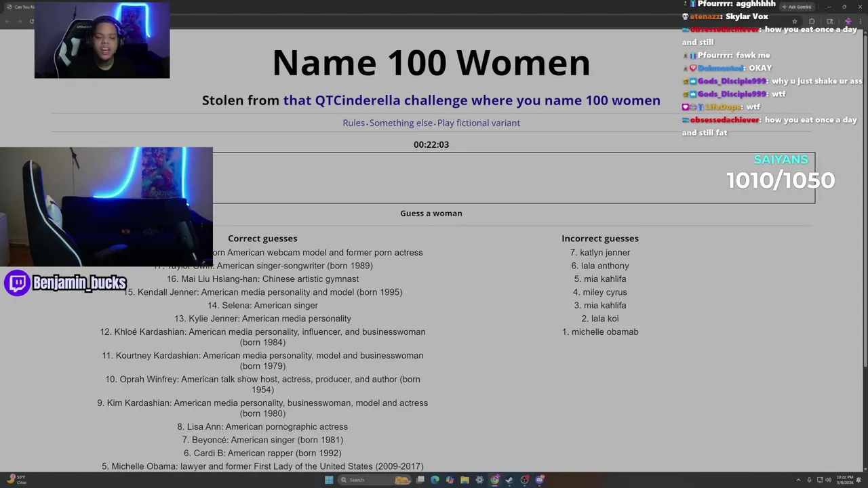
Task: Select correct guess '11. Kourtney Kardashian'
Action: [263, 361]
